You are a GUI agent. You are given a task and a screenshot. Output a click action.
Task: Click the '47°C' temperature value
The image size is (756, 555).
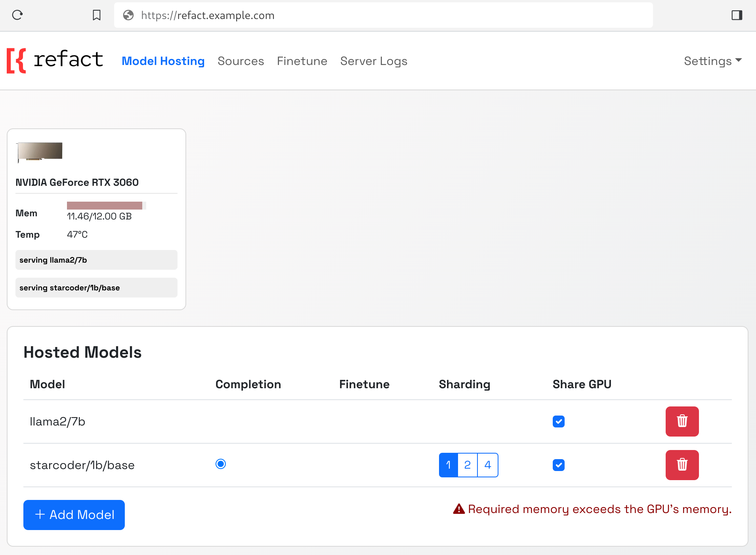click(x=77, y=235)
